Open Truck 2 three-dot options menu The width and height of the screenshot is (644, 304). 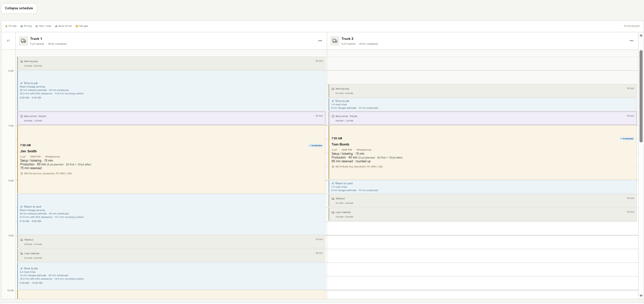(x=631, y=41)
